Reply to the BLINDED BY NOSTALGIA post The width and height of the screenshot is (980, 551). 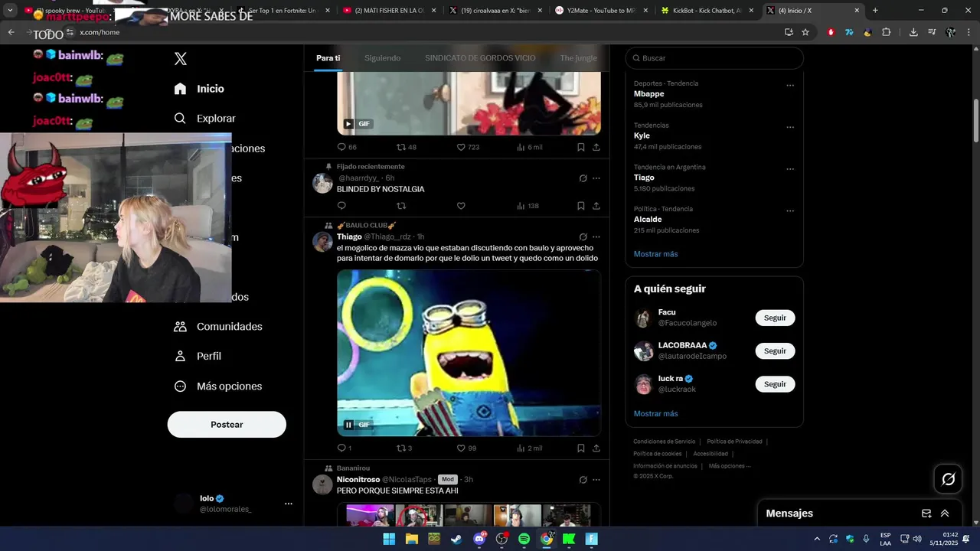[x=341, y=206]
